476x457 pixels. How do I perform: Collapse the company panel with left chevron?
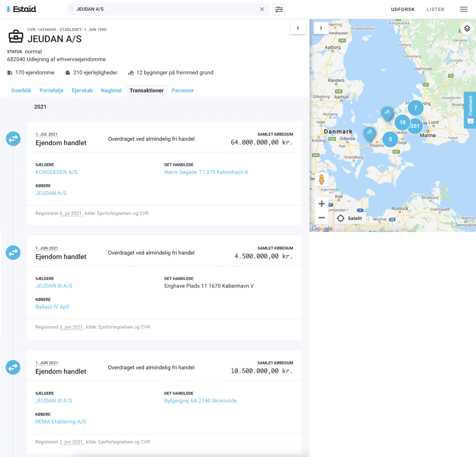[x=298, y=28]
